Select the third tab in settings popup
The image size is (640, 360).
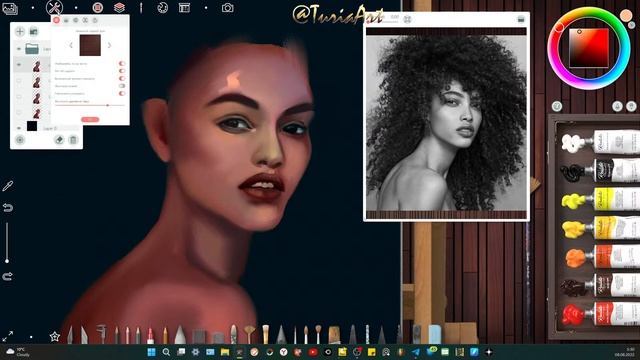pyautogui.click(x=76, y=20)
